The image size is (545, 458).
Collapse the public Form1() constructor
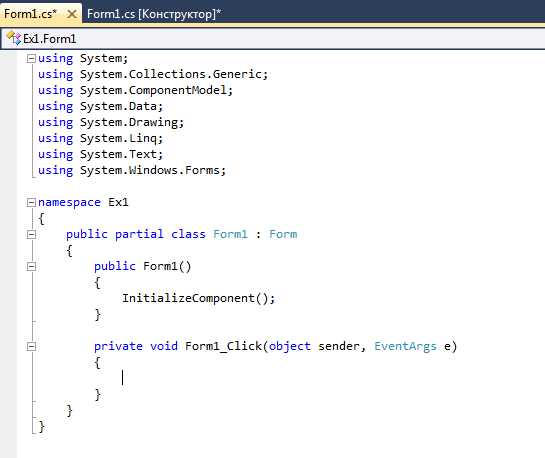point(31,267)
